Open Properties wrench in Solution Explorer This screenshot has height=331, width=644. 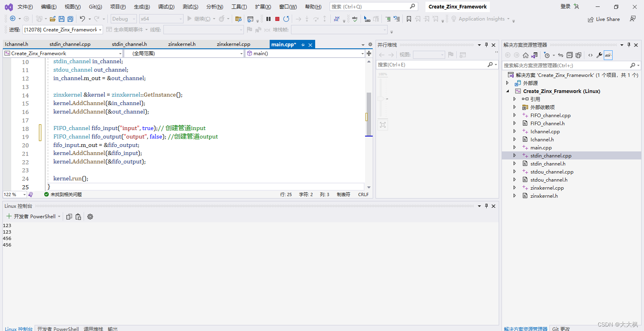599,55
